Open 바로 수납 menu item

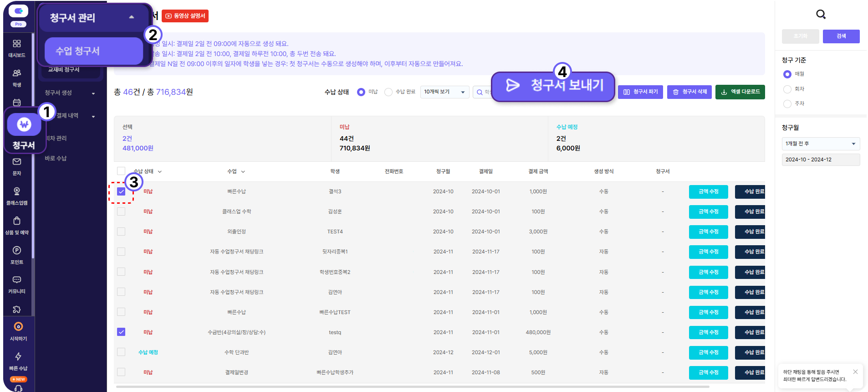point(56,158)
